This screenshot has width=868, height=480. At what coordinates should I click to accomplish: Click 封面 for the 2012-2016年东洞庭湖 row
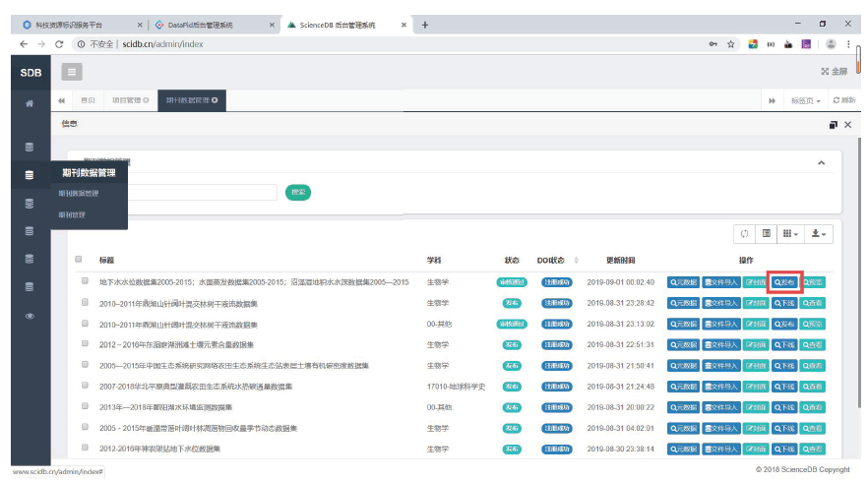click(756, 344)
